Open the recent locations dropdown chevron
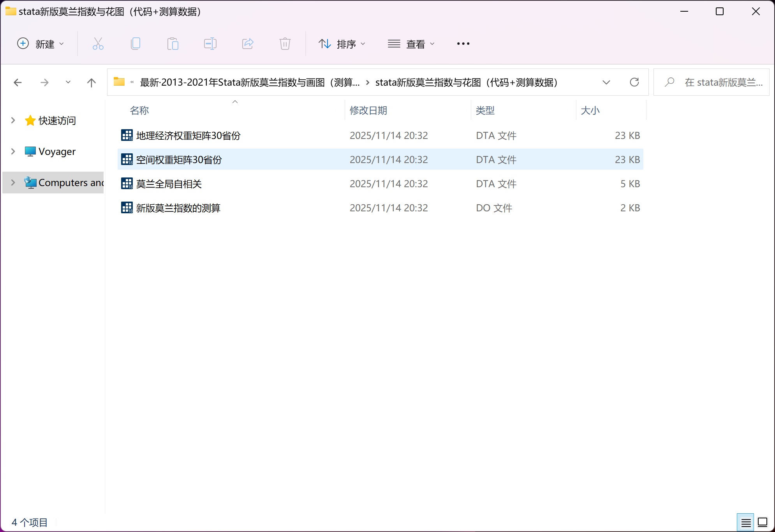 [x=68, y=82]
